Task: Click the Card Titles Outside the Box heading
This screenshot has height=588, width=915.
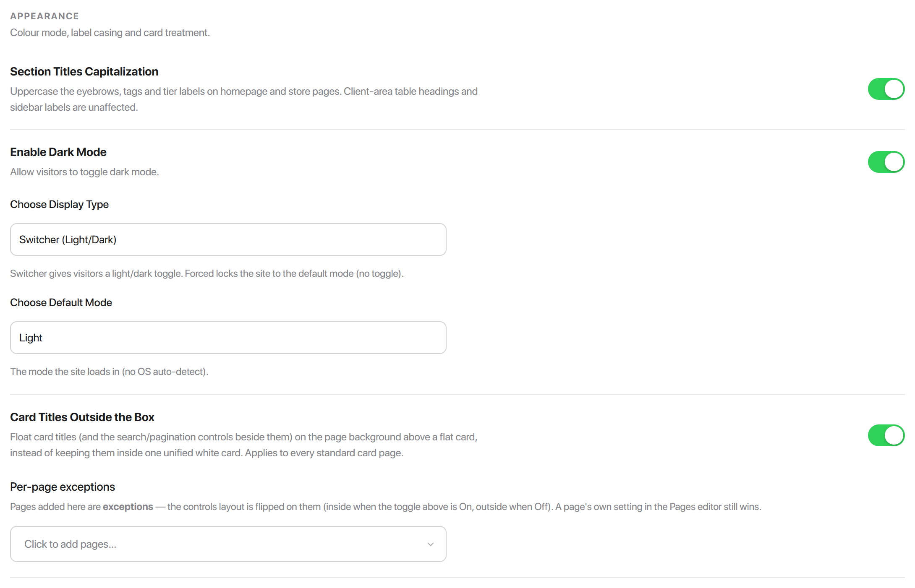Action: click(x=82, y=417)
